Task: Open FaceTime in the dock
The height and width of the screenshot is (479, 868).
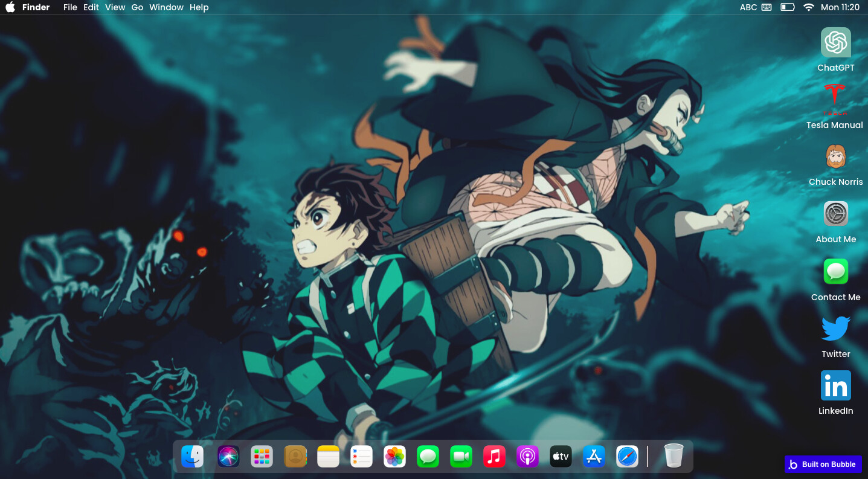Action: [x=461, y=456]
